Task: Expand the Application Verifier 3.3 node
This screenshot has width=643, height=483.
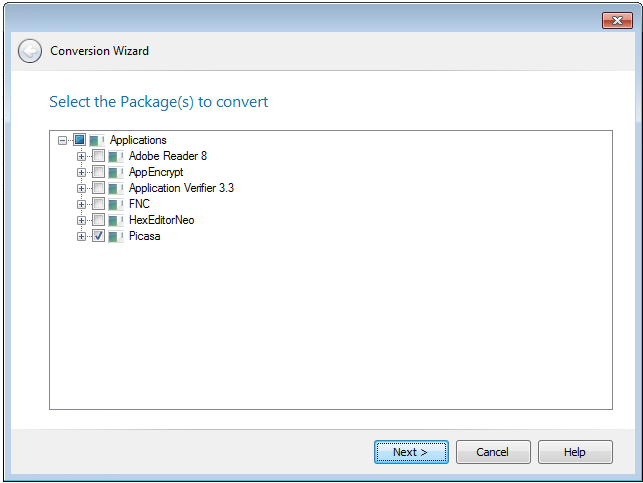Action: (82, 188)
